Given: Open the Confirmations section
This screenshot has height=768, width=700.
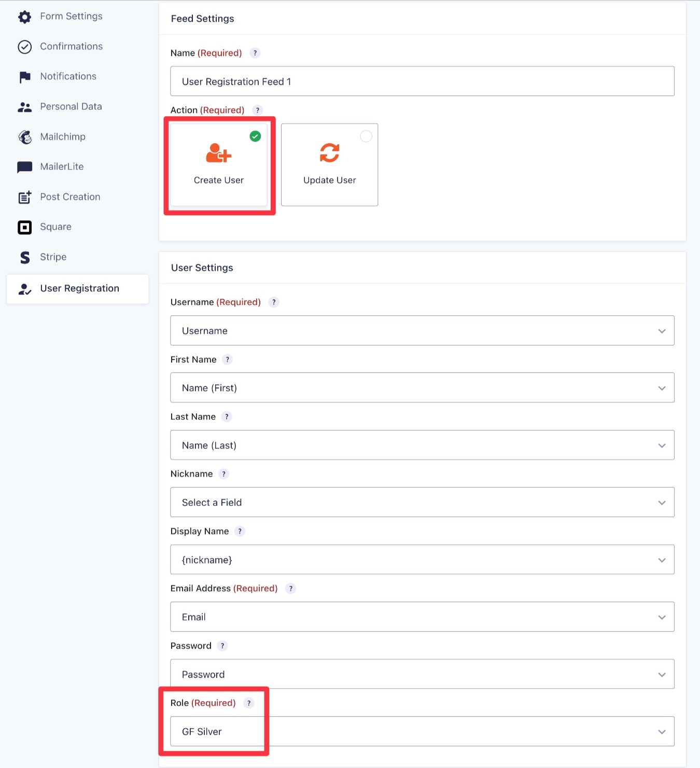Looking at the screenshot, I should [x=71, y=47].
